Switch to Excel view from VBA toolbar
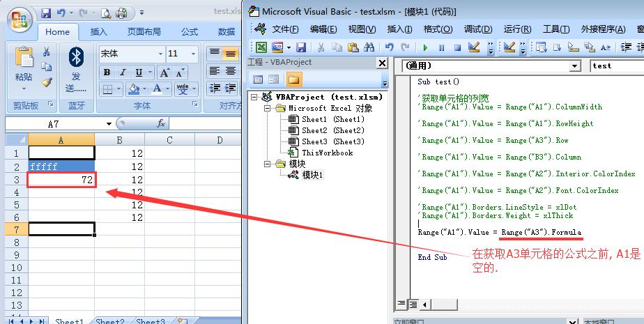The image size is (644, 324). 261,47
